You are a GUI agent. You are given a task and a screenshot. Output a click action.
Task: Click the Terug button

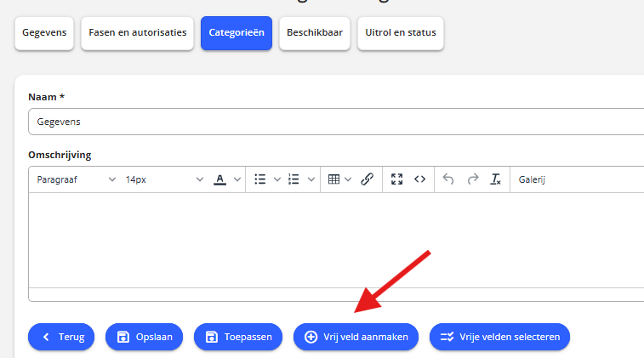click(61, 337)
